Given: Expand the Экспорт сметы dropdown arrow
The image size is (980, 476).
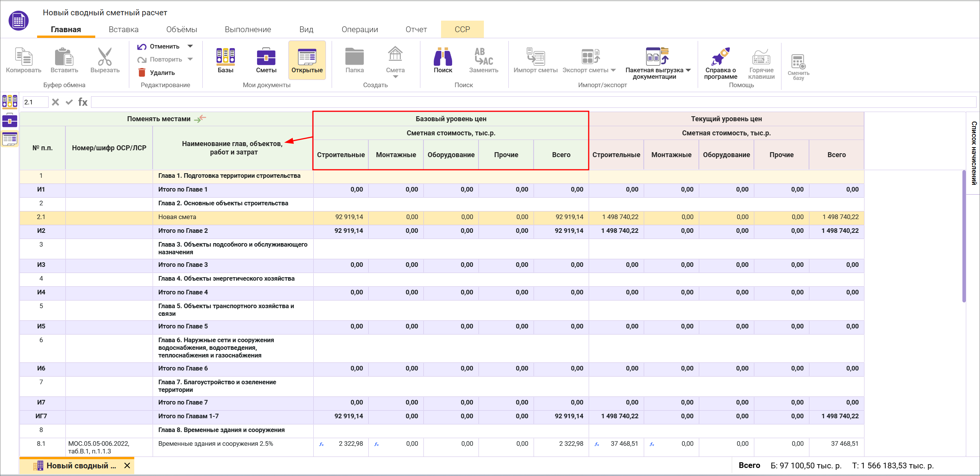Looking at the screenshot, I should point(613,70).
